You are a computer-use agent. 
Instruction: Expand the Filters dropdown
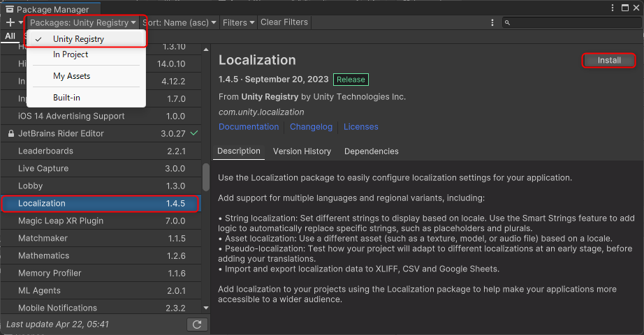pyautogui.click(x=237, y=22)
